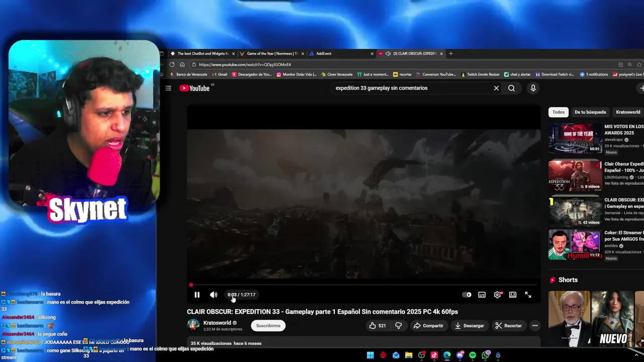The height and width of the screenshot is (362, 644).
Task: Click the browser home icon
Action: click(182, 64)
